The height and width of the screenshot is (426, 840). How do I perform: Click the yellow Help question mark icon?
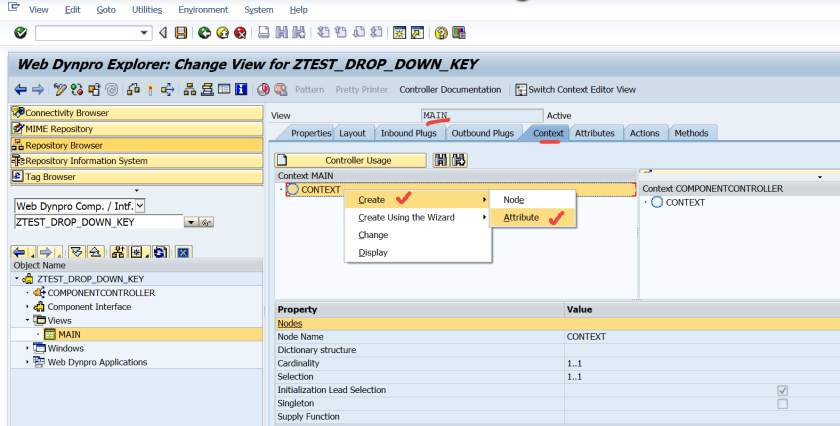click(x=441, y=33)
